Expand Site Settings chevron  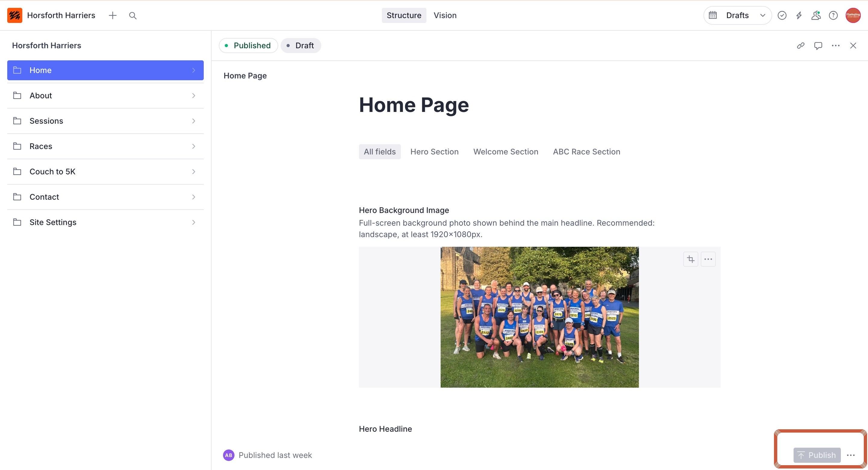coord(194,222)
